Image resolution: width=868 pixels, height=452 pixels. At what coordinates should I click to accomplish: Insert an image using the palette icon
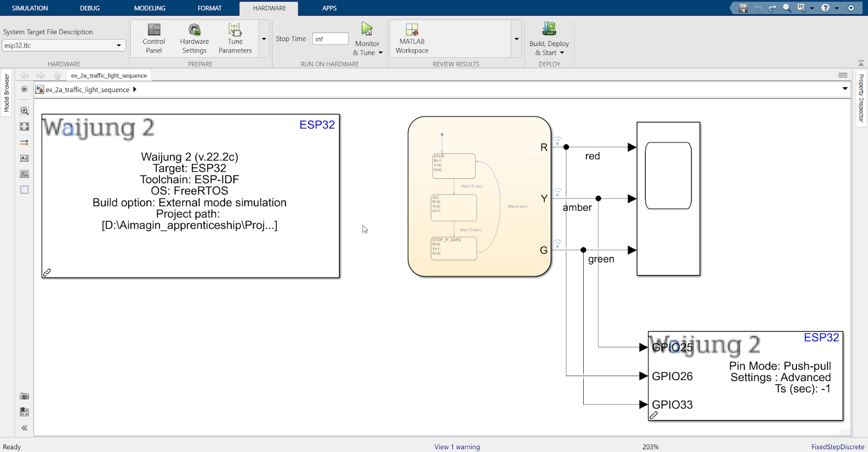[x=24, y=174]
